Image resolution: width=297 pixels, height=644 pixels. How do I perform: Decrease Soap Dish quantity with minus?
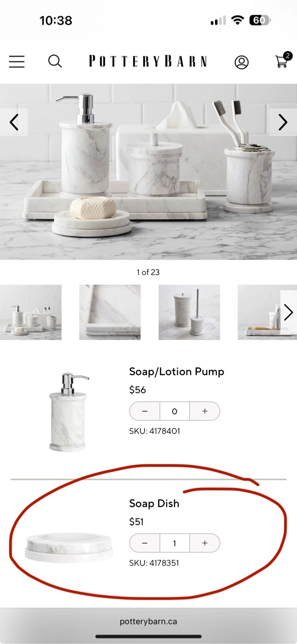144,543
